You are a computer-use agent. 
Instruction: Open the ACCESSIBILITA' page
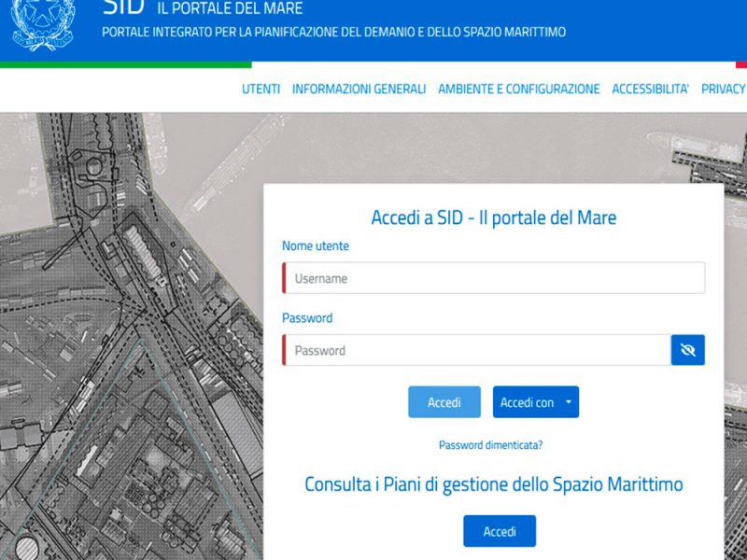click(x=650, y=89)
